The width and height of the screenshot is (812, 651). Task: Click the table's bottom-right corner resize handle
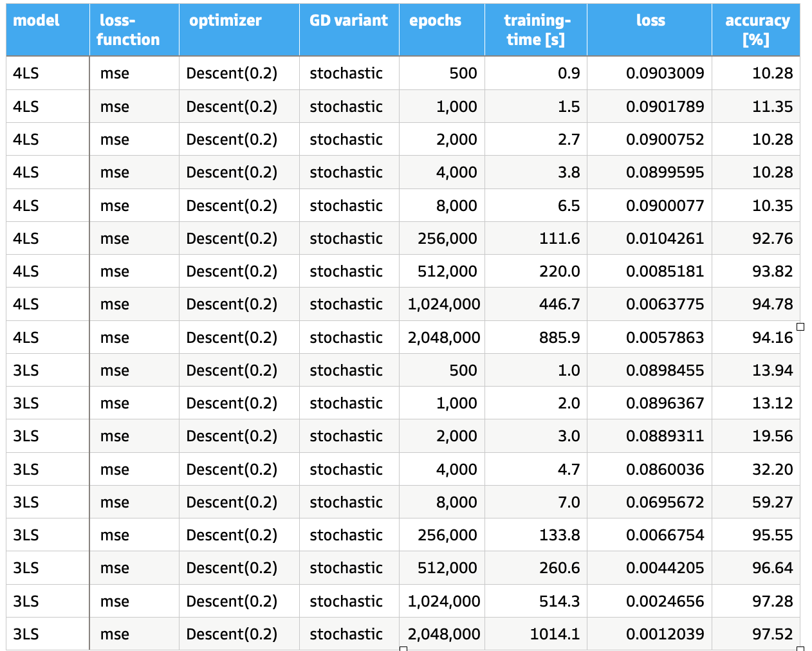pos(800,648)
